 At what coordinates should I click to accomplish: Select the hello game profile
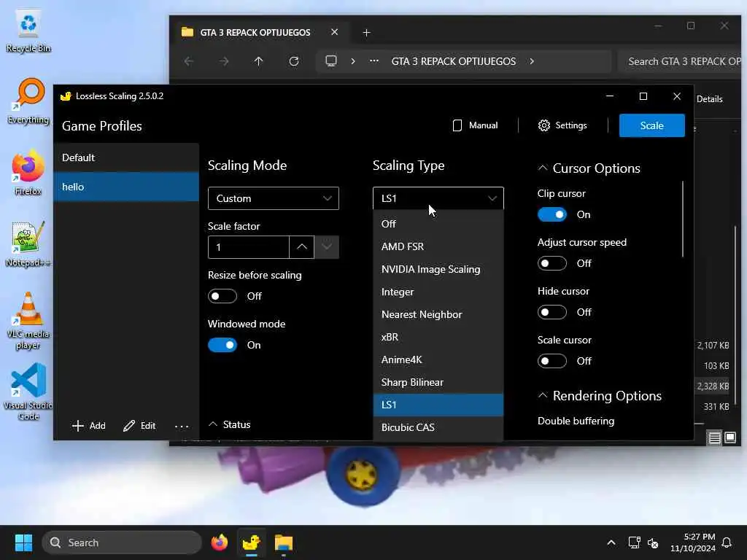(x=125, y=187)
